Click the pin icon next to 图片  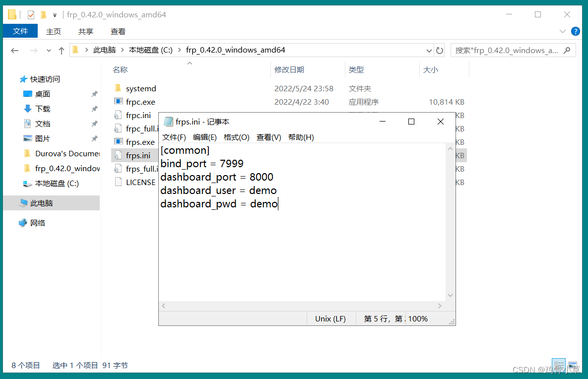point(94,139)
